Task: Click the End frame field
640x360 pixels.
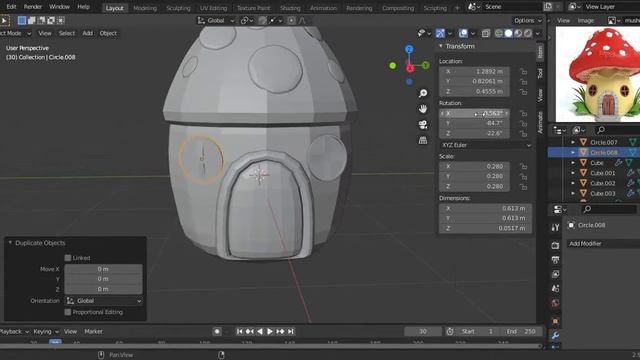Action: [x=521, y=331]
